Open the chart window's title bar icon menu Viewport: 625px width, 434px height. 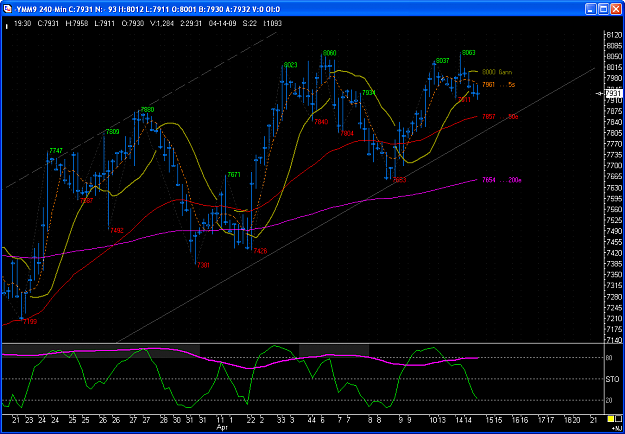tap(7, 8)
